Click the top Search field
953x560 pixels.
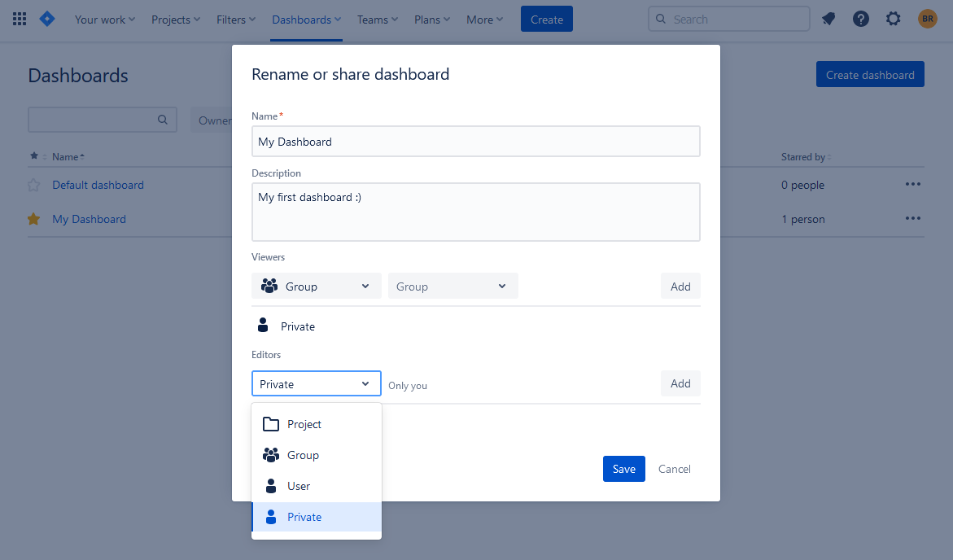click(728, 19)
